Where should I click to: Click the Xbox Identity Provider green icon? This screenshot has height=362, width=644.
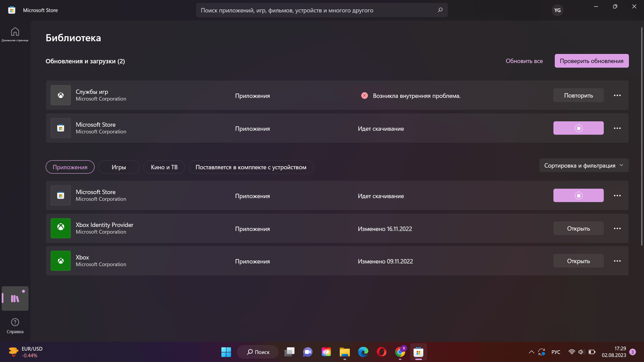coord(61,228)
